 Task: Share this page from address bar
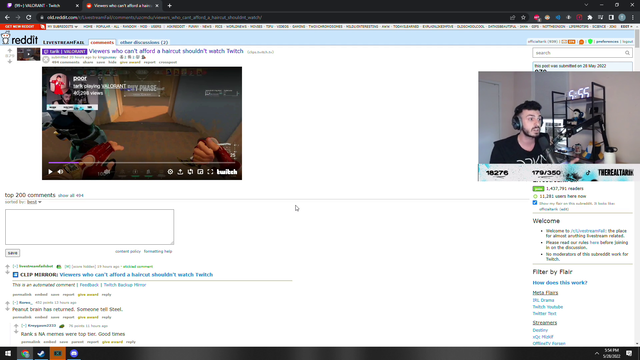(513, 18)
